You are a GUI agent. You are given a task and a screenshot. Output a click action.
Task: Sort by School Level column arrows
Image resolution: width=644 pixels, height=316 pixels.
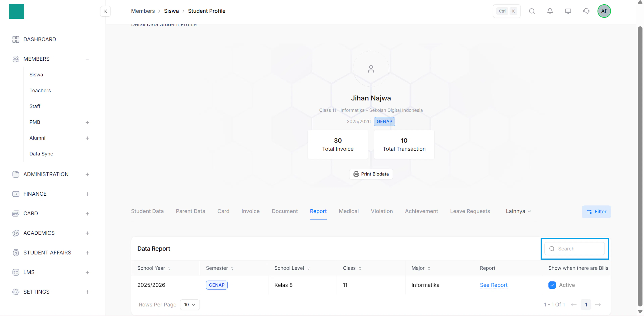pos(309,268)
